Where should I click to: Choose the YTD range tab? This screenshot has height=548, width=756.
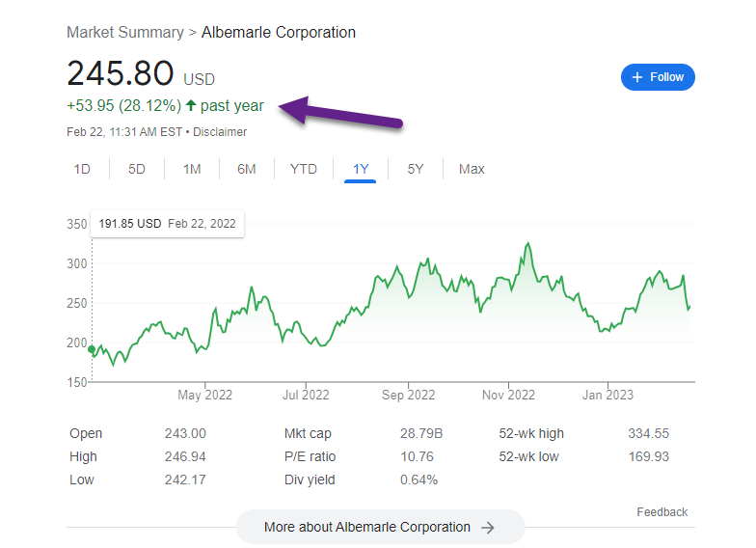pyautogui.click(x=303, y=169)
